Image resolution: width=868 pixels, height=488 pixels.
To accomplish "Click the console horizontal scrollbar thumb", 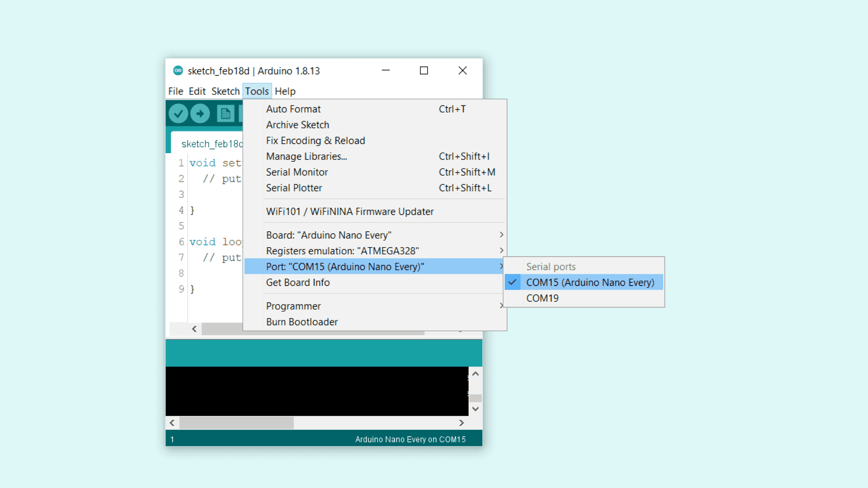I will coord(236,423).
